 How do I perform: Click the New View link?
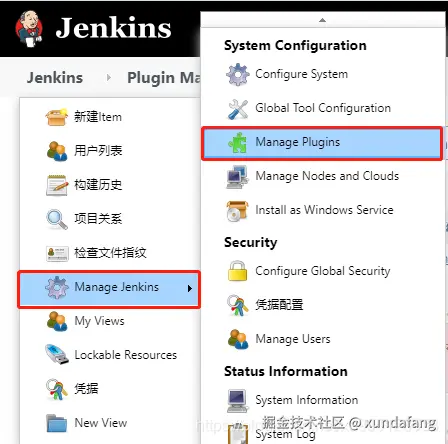101,423
